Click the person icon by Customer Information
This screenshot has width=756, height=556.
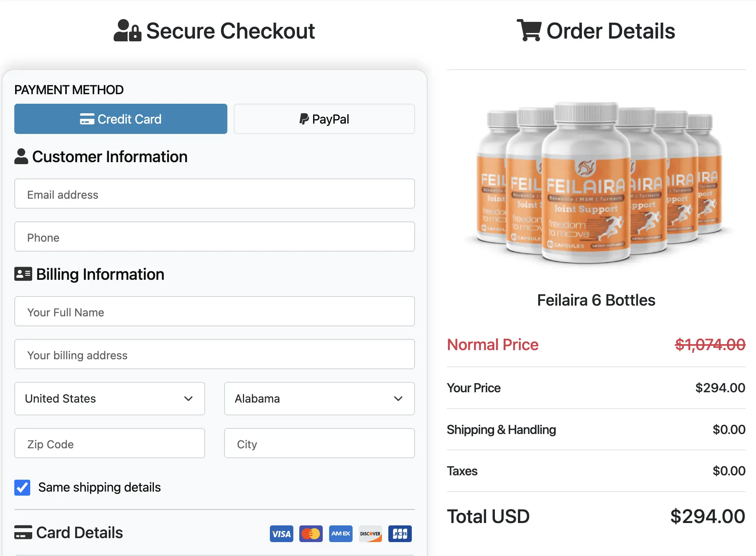pos(21,156)
